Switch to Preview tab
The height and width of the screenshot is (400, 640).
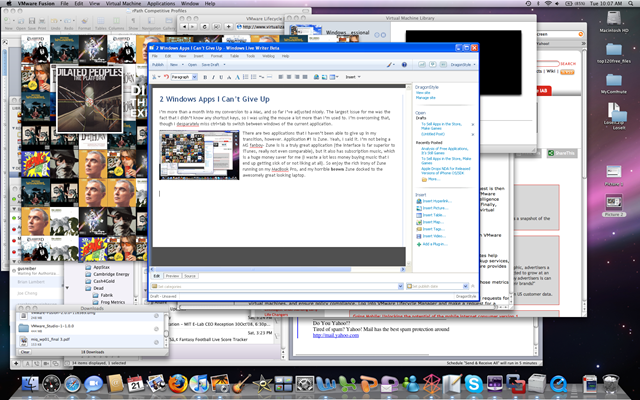click(172, 276)
